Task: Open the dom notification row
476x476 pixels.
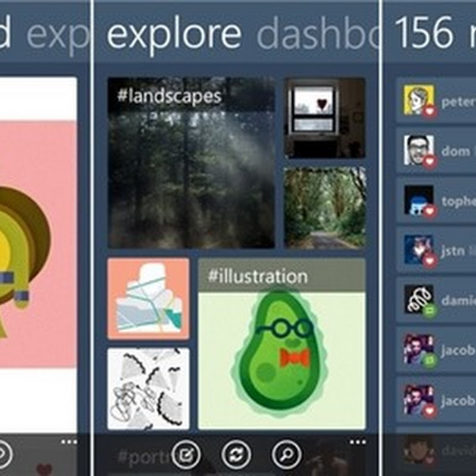Action: pyautogui.click(x=436, y=151)
